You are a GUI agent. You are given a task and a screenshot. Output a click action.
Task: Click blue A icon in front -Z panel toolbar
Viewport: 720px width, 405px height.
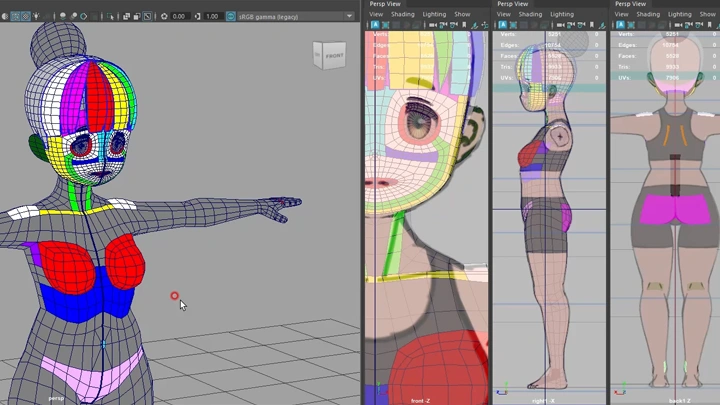tap(376, 25)
